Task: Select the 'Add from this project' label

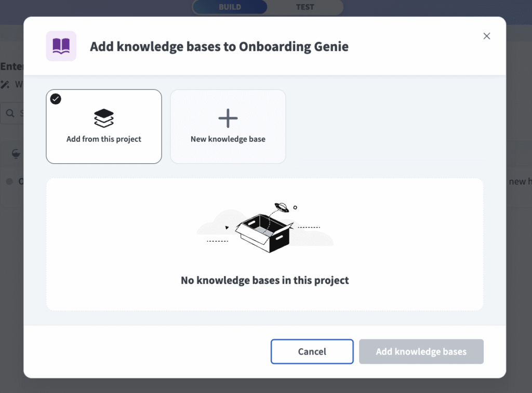Action: click(x=104, y=139)
